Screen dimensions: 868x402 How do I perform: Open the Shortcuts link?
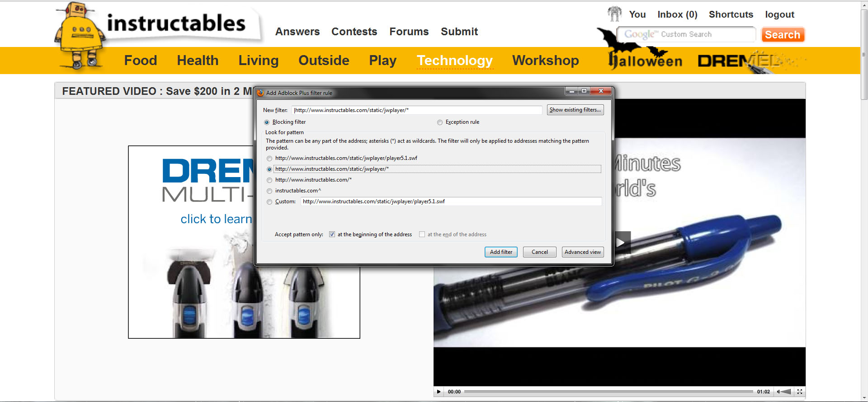[x=731, y=14]
